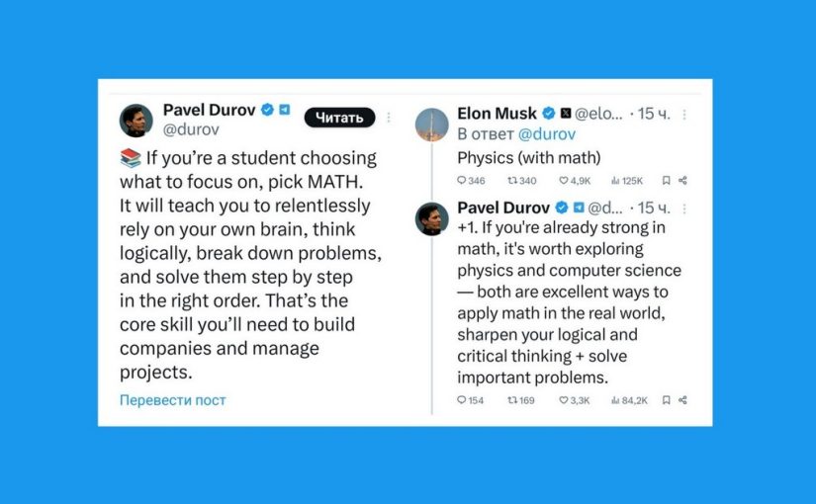
Task: Click the Перевести пост translate link
Action: pos(172,400)
